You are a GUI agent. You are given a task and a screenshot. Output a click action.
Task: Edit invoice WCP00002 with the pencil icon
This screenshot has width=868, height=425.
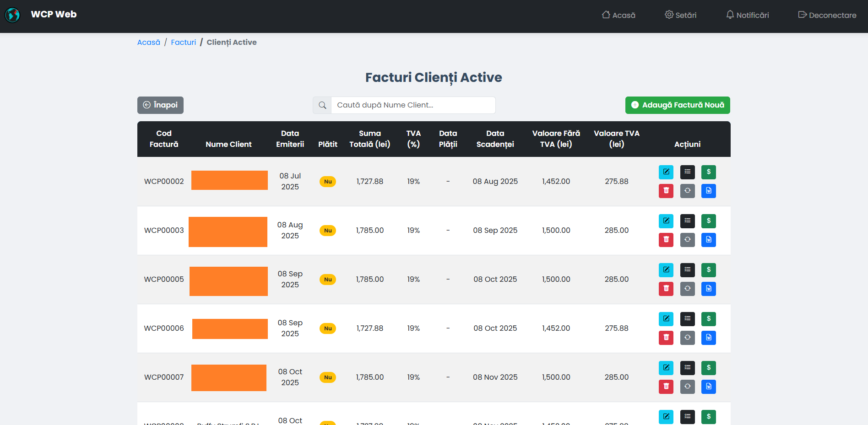tap(666, 172)
